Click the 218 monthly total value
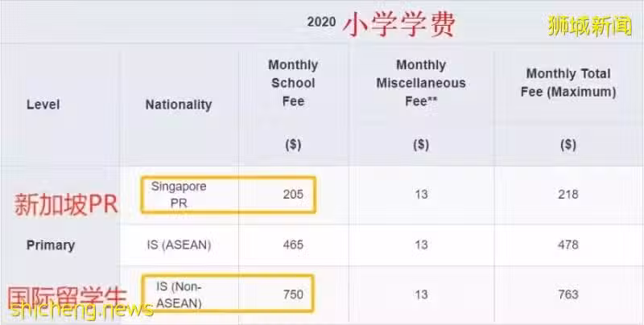 pyautogui.click(x=568, y=194)
